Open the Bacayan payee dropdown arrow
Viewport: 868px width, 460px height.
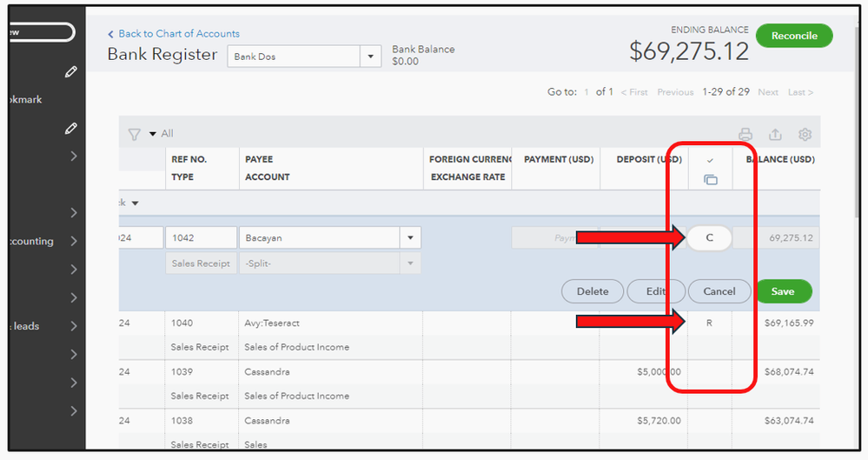(410, 238)
